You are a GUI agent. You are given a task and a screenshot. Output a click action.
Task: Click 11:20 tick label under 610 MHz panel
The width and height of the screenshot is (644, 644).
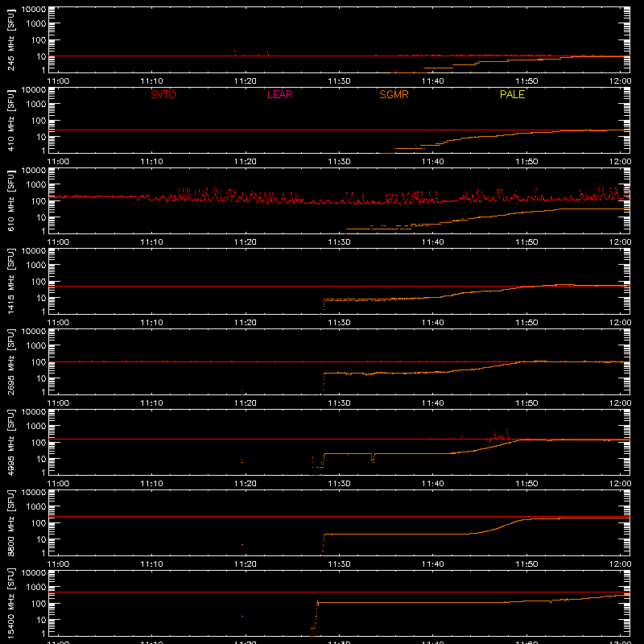(246, 242)
